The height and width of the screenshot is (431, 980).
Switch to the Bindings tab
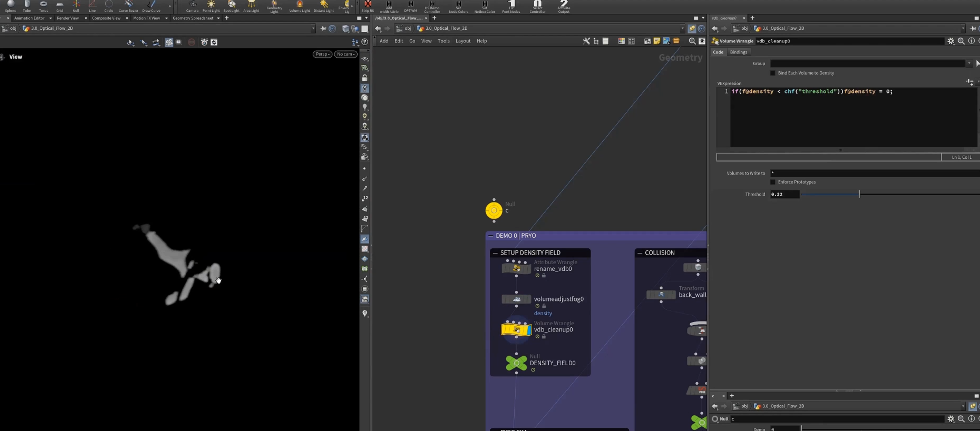738,52
